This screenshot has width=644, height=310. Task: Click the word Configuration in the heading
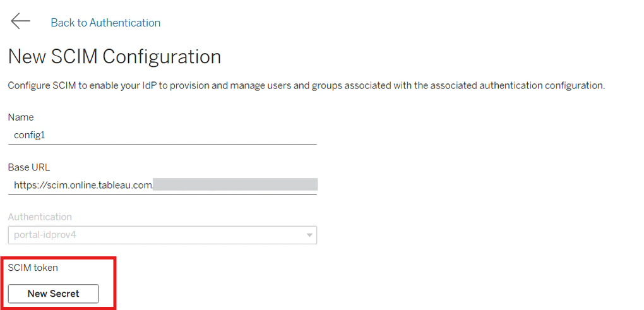162,57
